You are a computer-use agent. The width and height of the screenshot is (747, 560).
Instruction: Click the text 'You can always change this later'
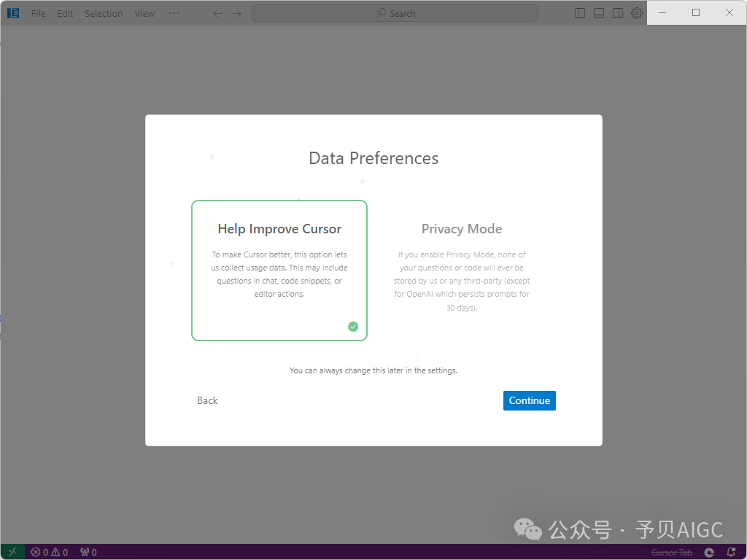347,370
